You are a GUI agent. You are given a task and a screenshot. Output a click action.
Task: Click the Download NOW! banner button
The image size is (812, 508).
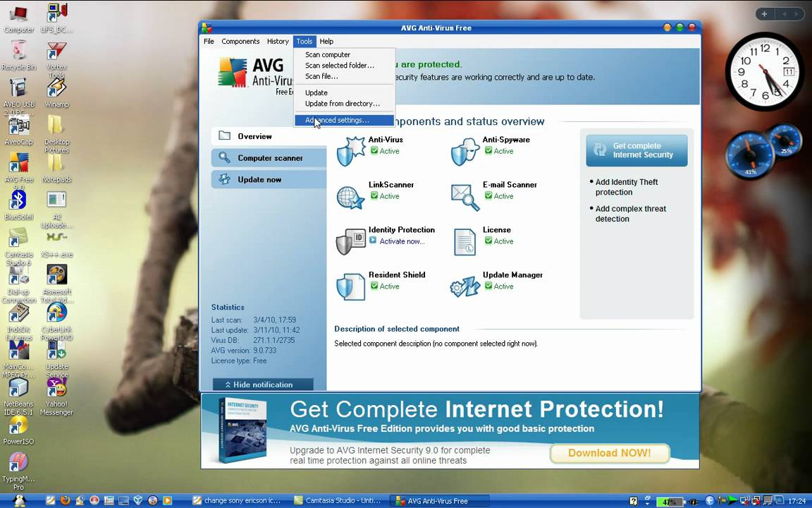(x=610, y=453)
